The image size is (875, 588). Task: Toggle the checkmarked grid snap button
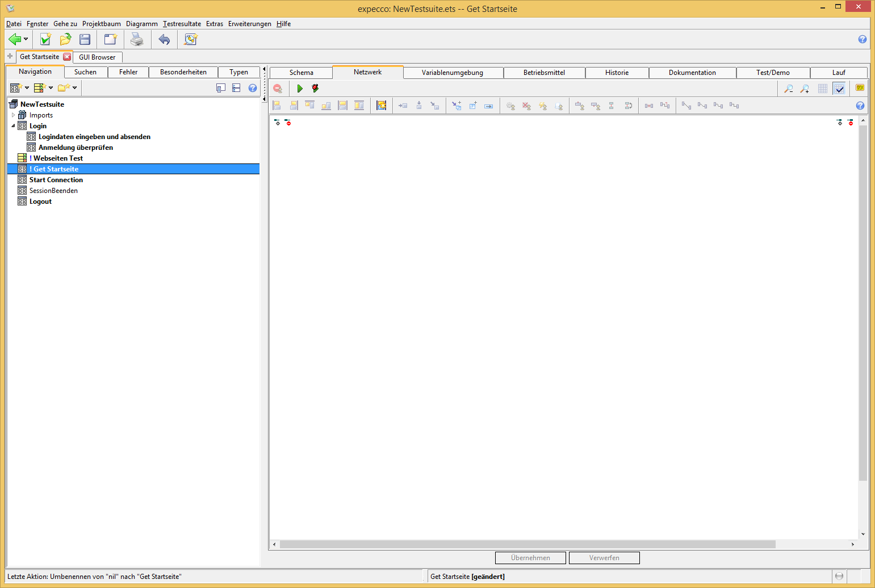pyautogui.click(x=839, y=89)
